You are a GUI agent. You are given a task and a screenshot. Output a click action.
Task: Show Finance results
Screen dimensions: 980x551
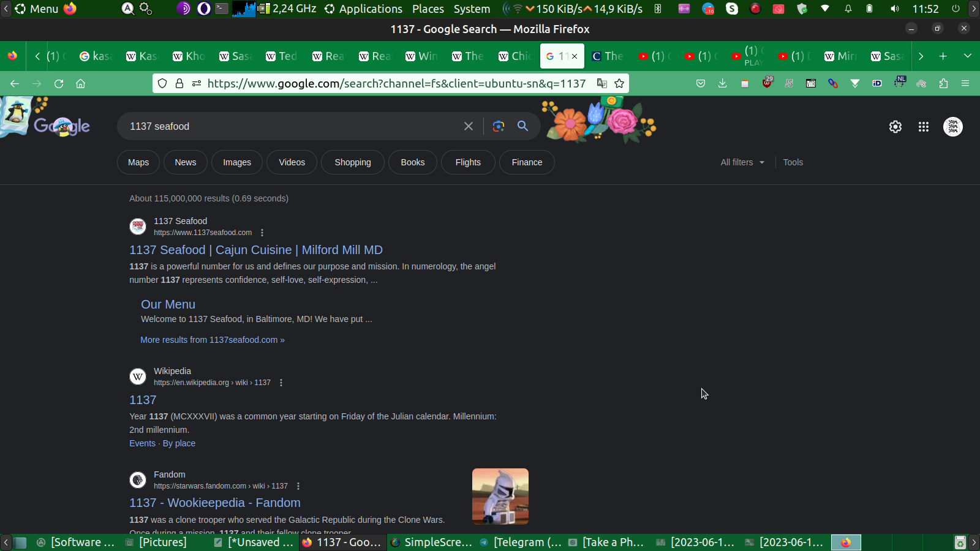coord(527,162)
